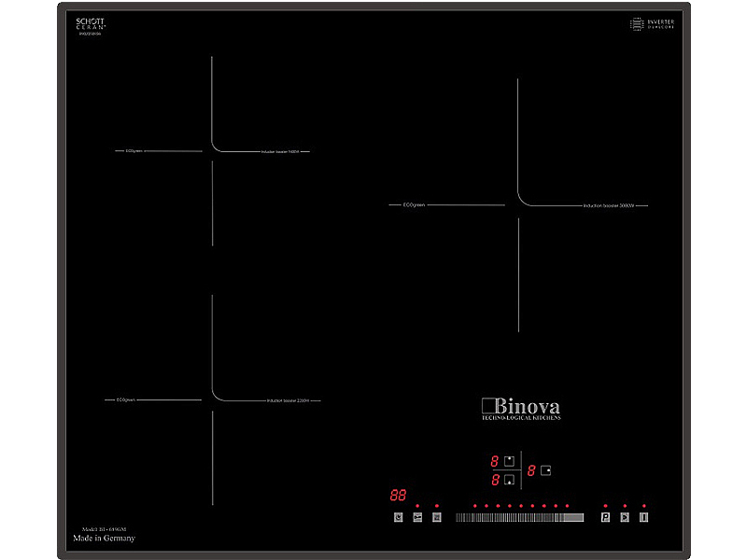The image size is (747, 560).
Task: Tap the child lock key icon
Action: pos(417,517)
